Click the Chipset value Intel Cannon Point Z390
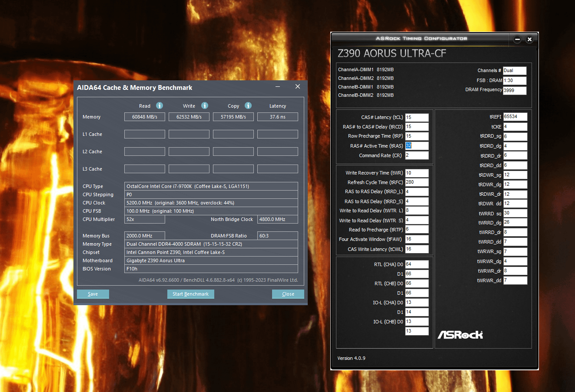 (211, 252)
